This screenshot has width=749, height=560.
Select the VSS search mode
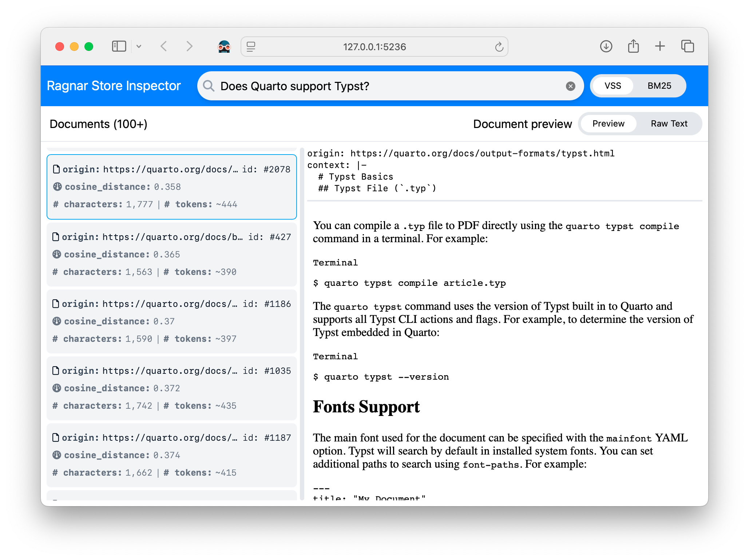(x=613, y=85)
